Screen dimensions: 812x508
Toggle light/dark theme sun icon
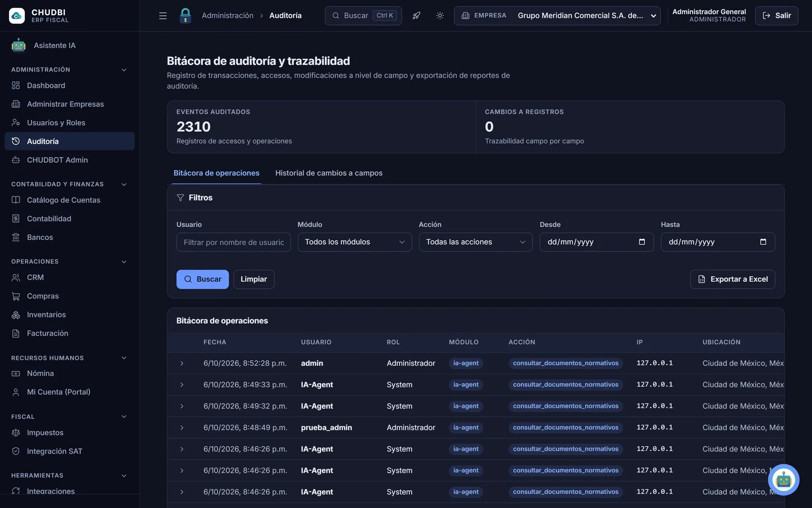[x=440, y=16]
